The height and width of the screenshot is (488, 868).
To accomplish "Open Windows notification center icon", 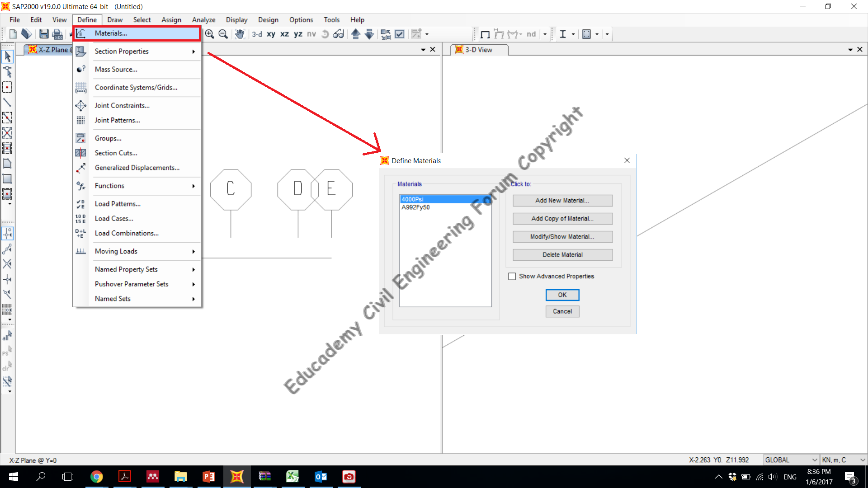I will (850, 477).
